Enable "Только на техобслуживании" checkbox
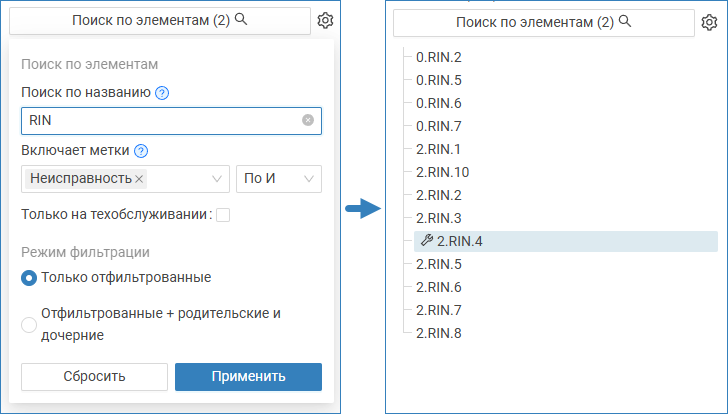 [223, 214]
